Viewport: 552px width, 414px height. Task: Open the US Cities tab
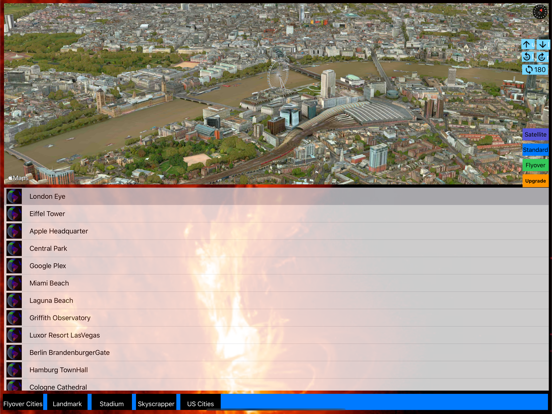(x=200, y=403)
